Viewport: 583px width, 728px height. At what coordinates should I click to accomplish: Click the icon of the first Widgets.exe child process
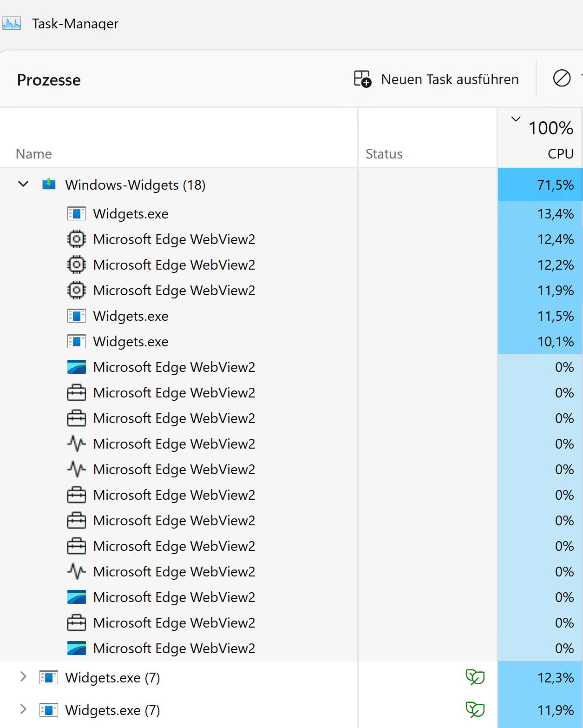(x=76, y=213)
